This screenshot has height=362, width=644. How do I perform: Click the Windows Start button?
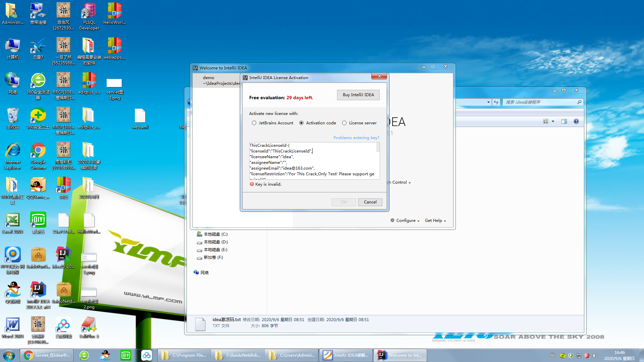click(9, 355)
